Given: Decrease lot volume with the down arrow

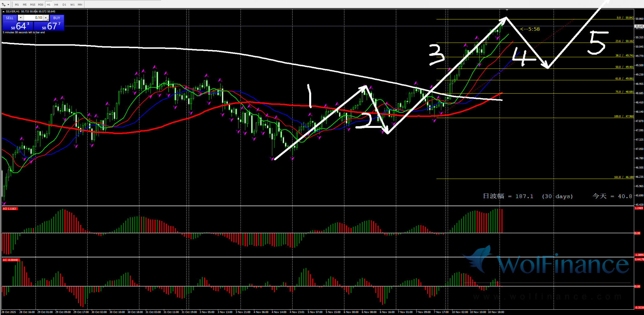Looking at the screenshot, I should pos(21,18).
